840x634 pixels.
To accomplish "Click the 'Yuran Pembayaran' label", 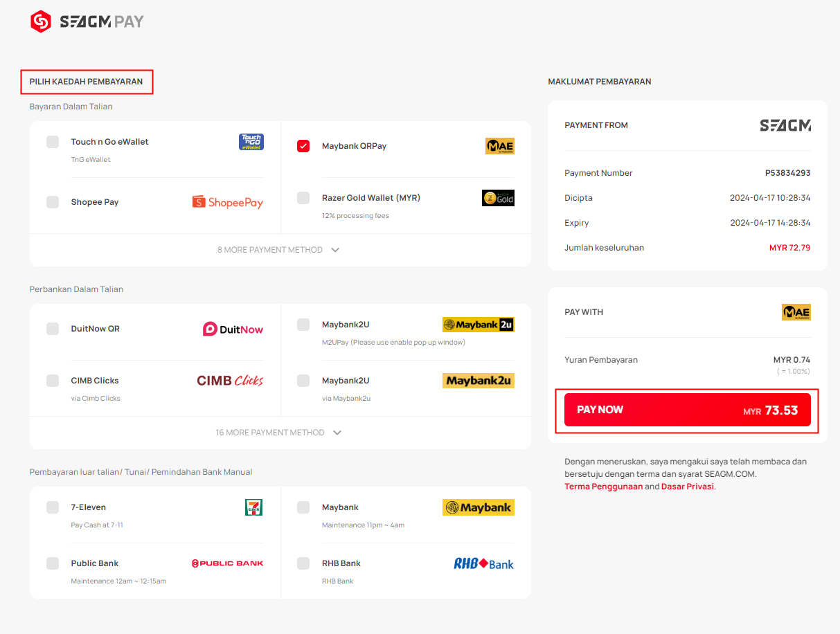I will coord(601,360).
